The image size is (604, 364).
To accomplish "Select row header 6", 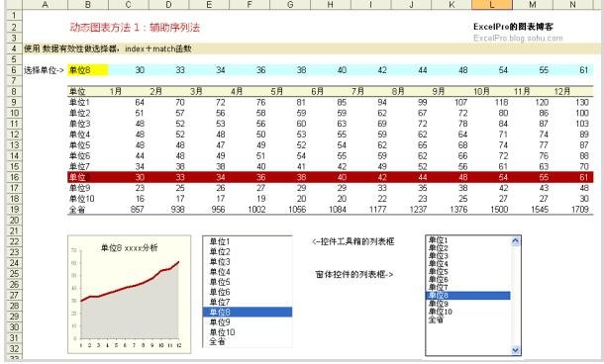I will pyautogui.click(x=14, y=70).
